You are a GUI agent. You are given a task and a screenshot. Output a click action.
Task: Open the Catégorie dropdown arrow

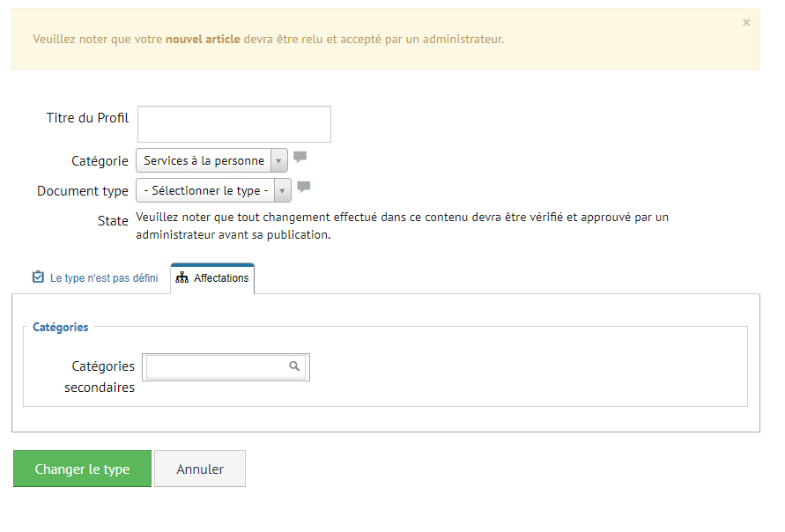279,160
